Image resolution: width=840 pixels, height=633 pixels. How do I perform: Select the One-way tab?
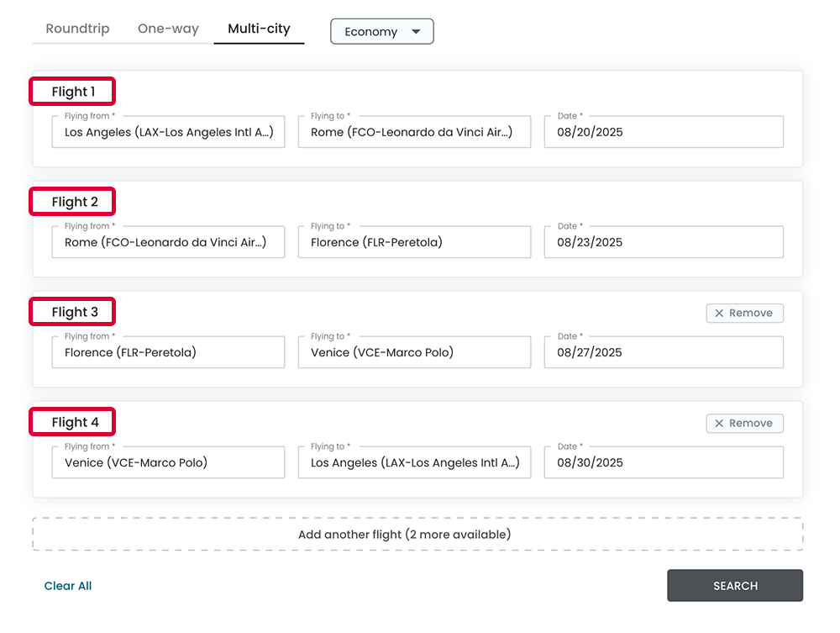168,29
